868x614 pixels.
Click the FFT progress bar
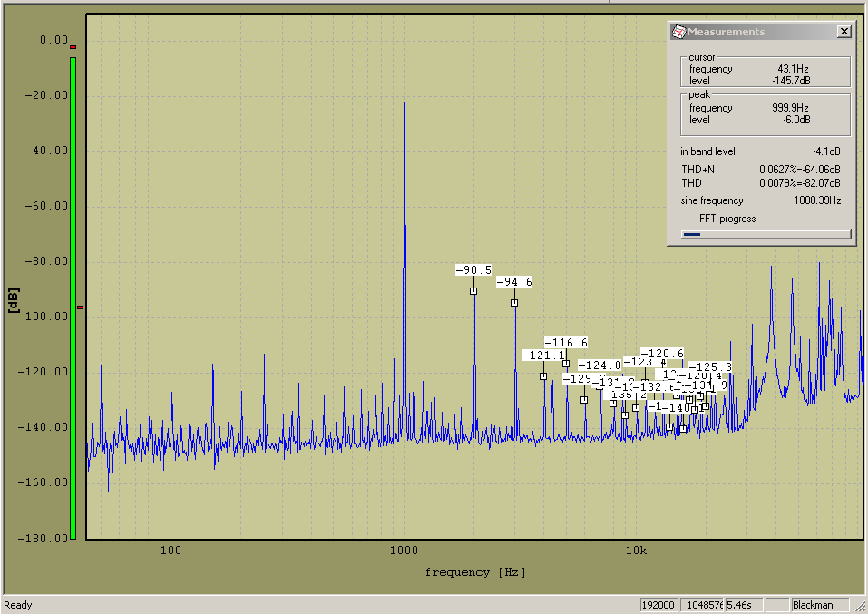765,234
